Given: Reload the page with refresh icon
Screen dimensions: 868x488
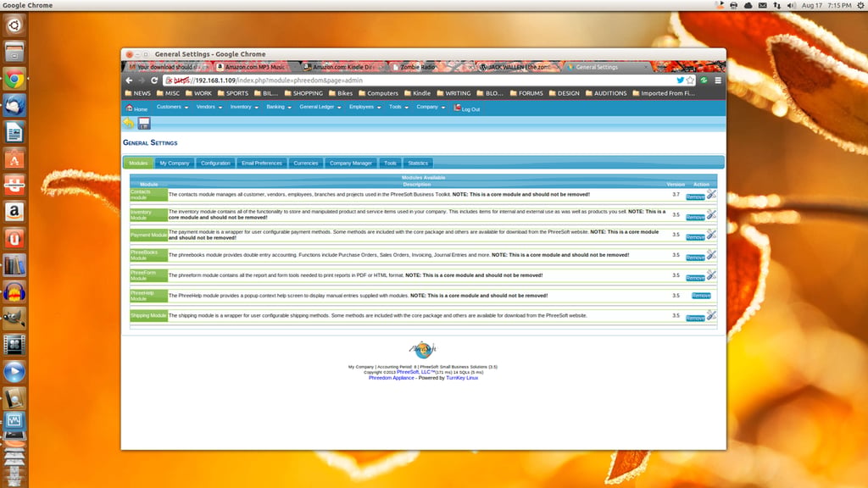Looking at the screenshot, I should [x=154, y=80].
